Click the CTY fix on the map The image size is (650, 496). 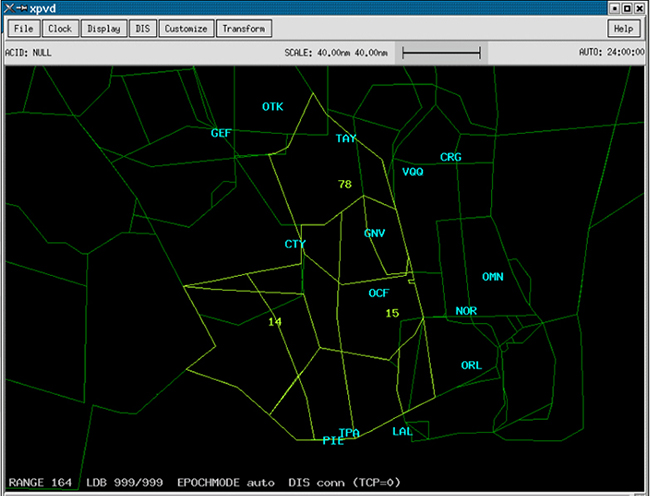click(x=295, y=244)
